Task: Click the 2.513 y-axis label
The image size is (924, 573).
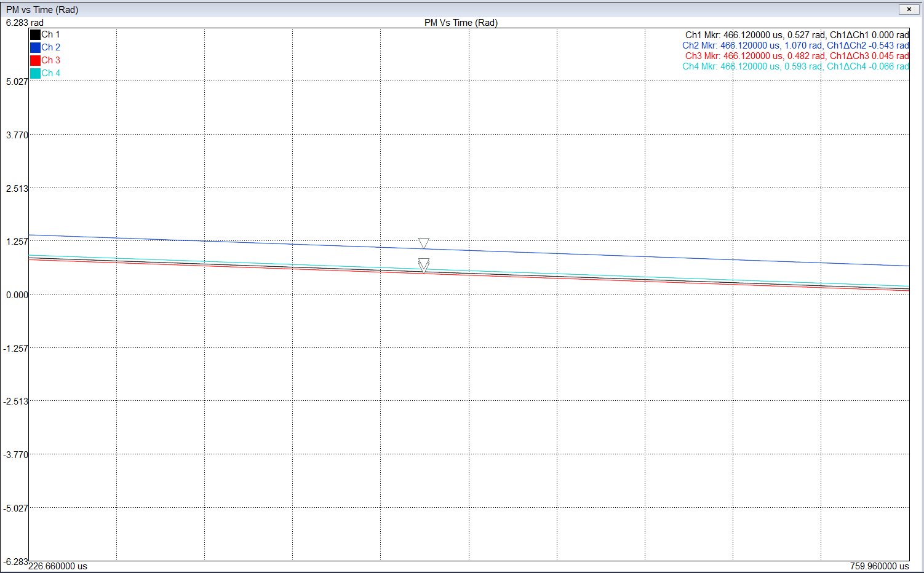Action: coord(17,188)
